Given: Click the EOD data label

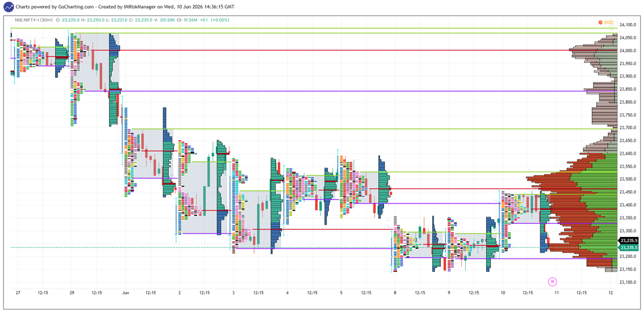Looking at the screenshot, I should (x=608, y=22).
